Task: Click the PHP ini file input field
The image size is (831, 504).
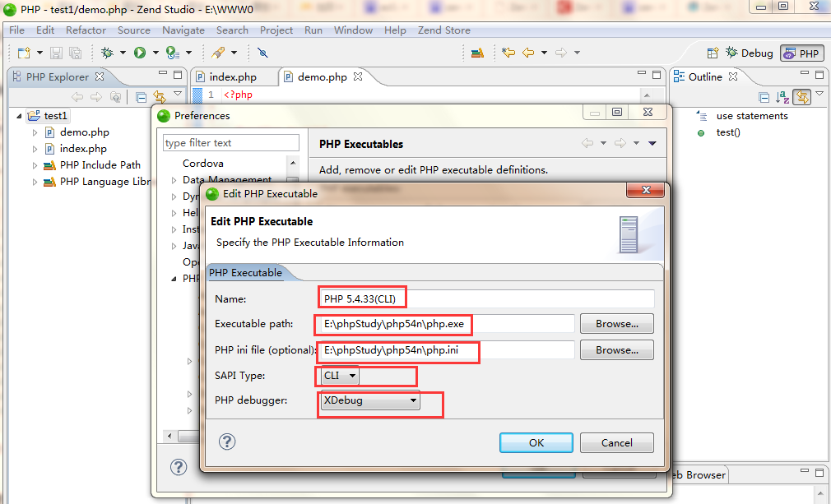Action: (x=447, y=350)
